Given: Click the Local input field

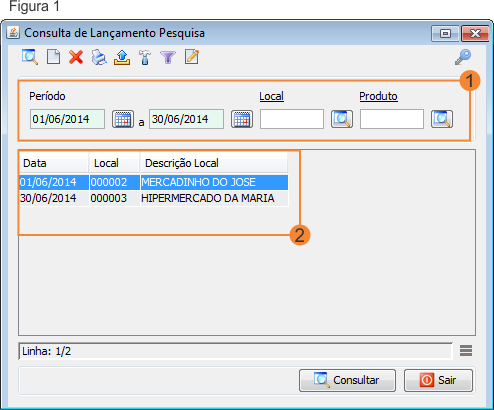Looking at the screenshot, I should [x=292, y=119].
